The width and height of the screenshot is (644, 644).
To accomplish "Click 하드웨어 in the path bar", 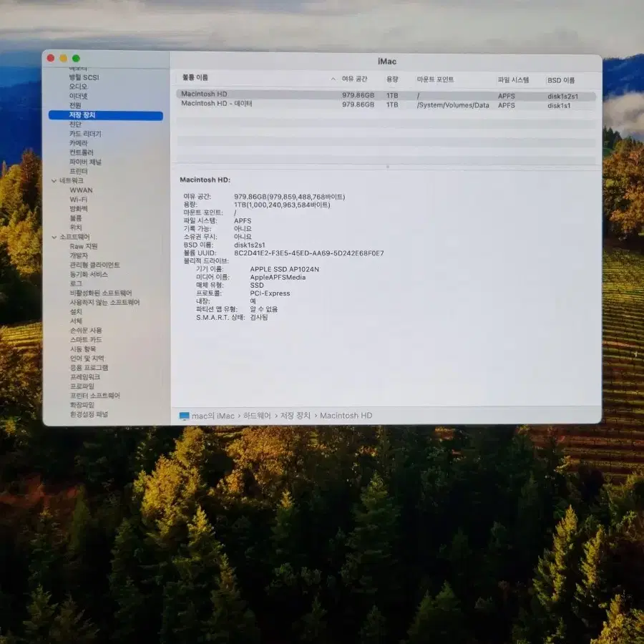I will pyautogui.click(x=257, y=416).
